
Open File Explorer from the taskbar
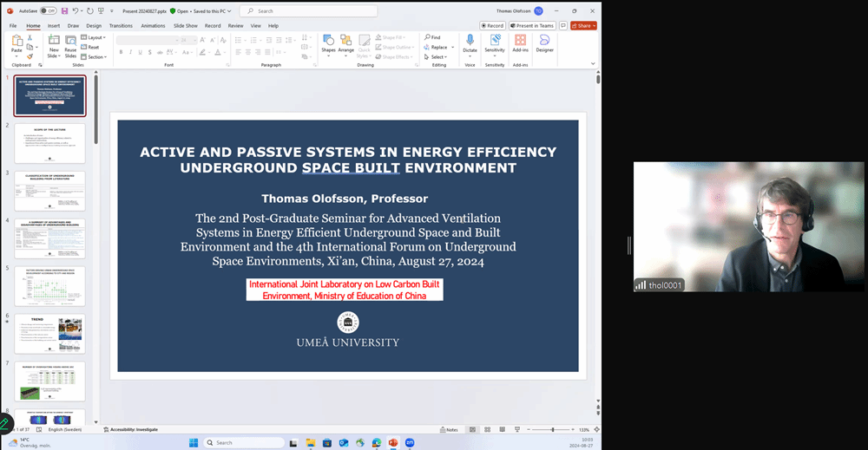(311, 443)
